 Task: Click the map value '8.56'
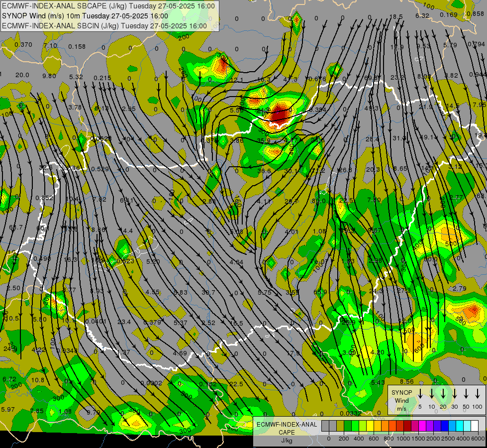coord(407,381)
